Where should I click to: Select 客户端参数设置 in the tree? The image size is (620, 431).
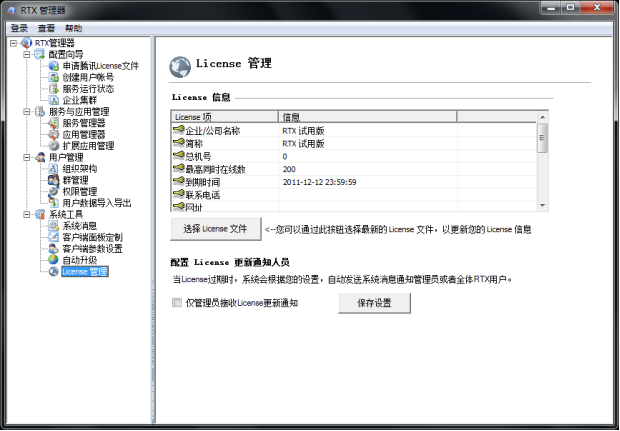click(93, 249)
